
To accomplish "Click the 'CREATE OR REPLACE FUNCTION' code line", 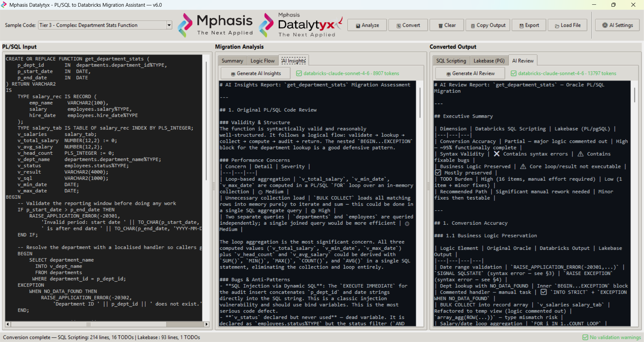I will click(x=77, y=59).
